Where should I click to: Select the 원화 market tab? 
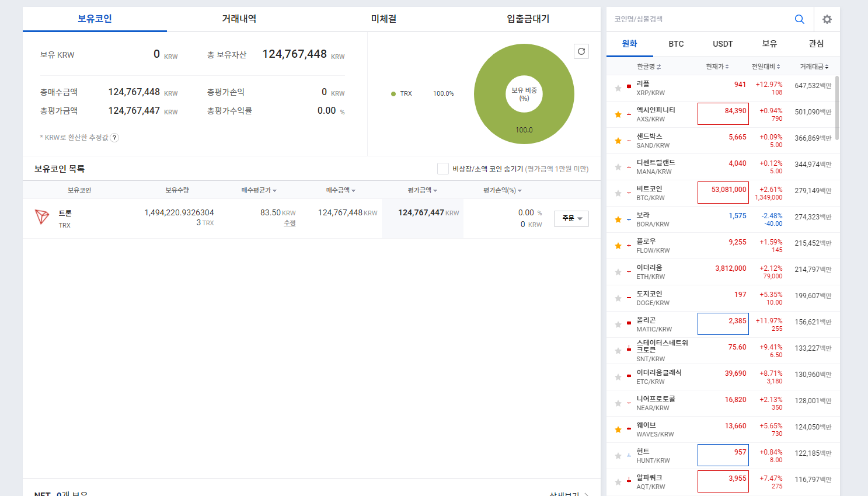(x=630, y=44)
